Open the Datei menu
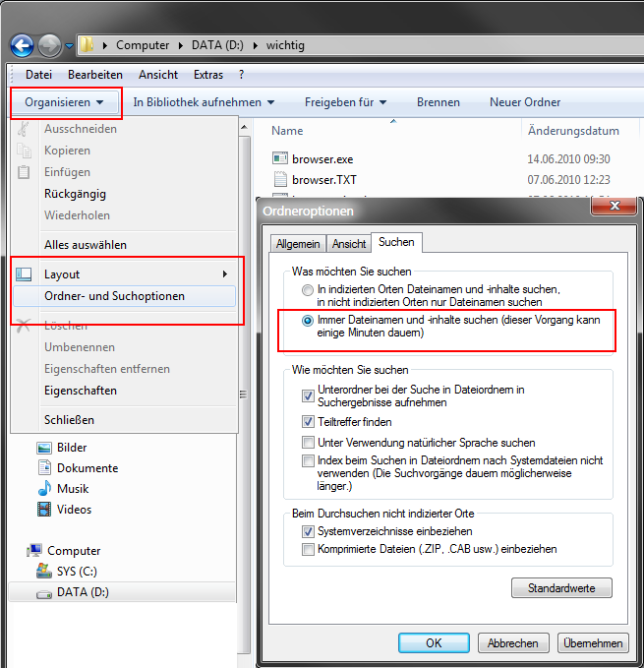The height and width of the screenshot is (668, 644). (38, 75)
